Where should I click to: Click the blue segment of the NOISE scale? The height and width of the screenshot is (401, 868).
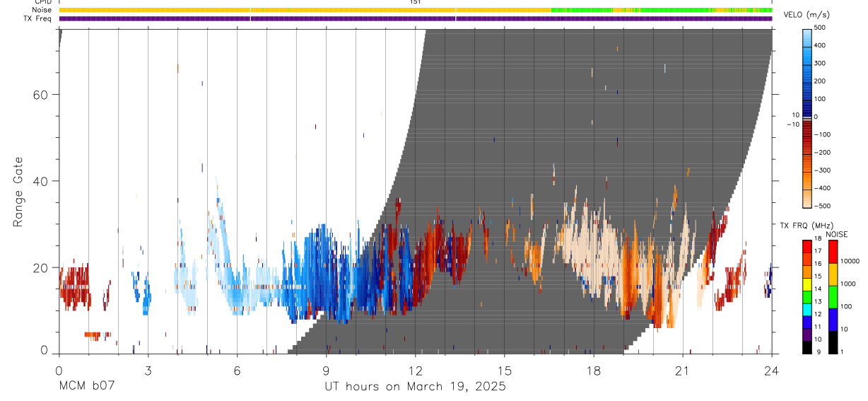pyautogui.click(x=833, y=319)
